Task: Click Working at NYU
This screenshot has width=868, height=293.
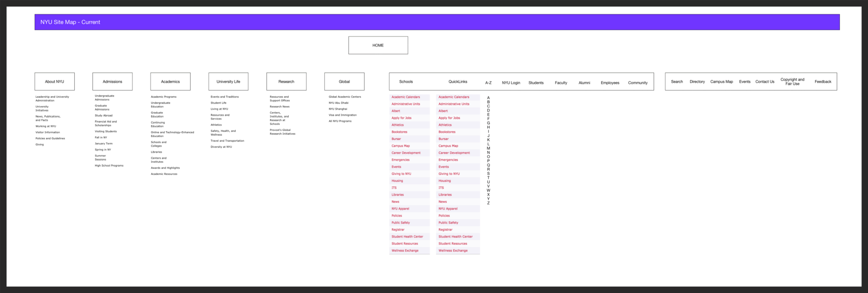Action: pyautogui.click(x=46, y=126)
